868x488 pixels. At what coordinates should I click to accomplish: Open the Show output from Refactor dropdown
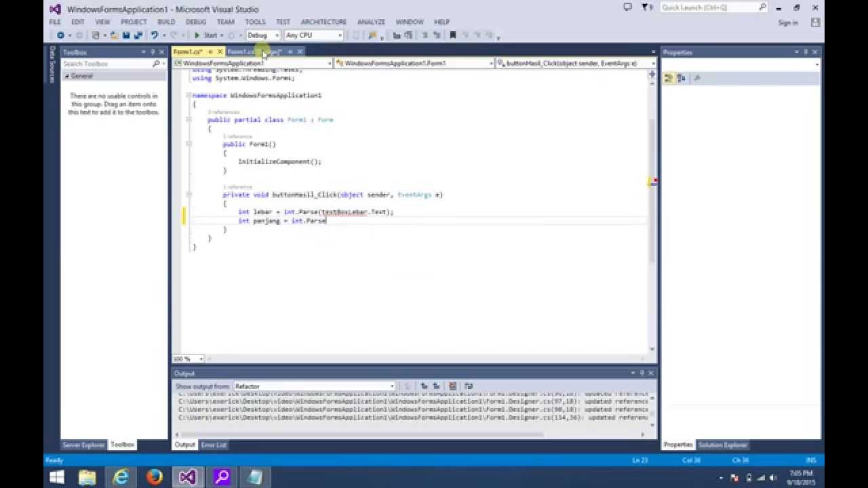(315, 386)
